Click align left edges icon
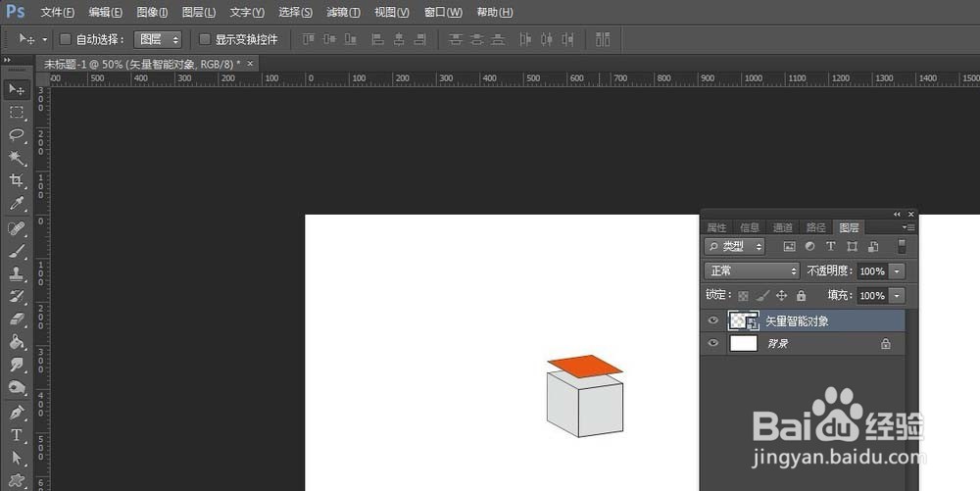 (x=377, y=39)
